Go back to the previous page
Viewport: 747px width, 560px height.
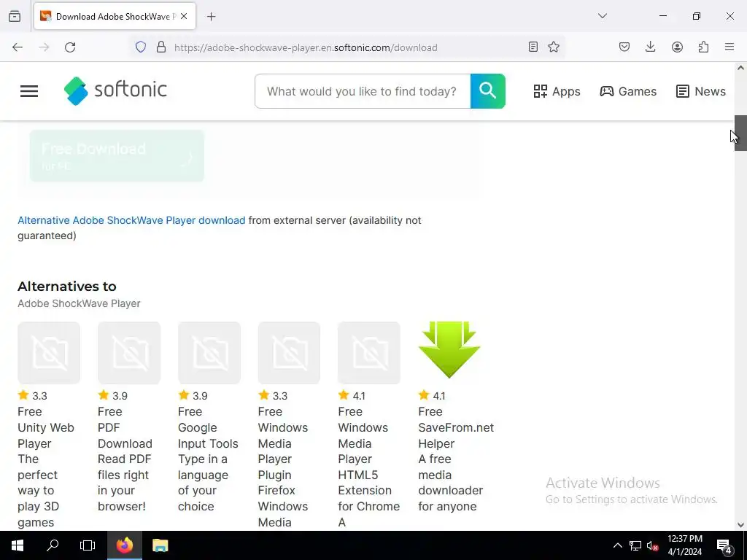click(x=18, y=47)
